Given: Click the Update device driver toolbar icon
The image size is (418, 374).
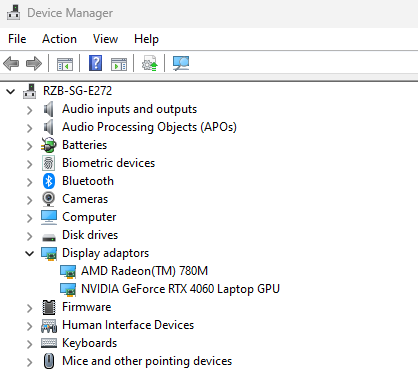Looking at the screenshot, I should 150,63.
